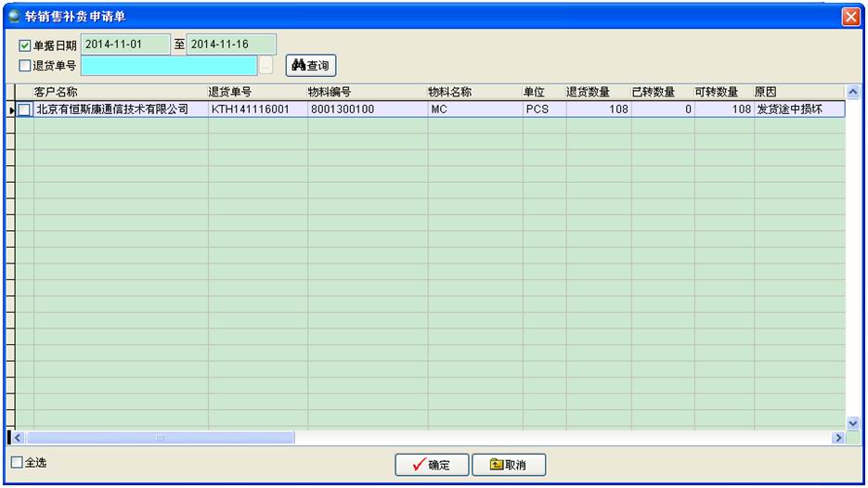Toggle the 单据日期 checkbox
The image size is (868, 488).
pos(25,45)
